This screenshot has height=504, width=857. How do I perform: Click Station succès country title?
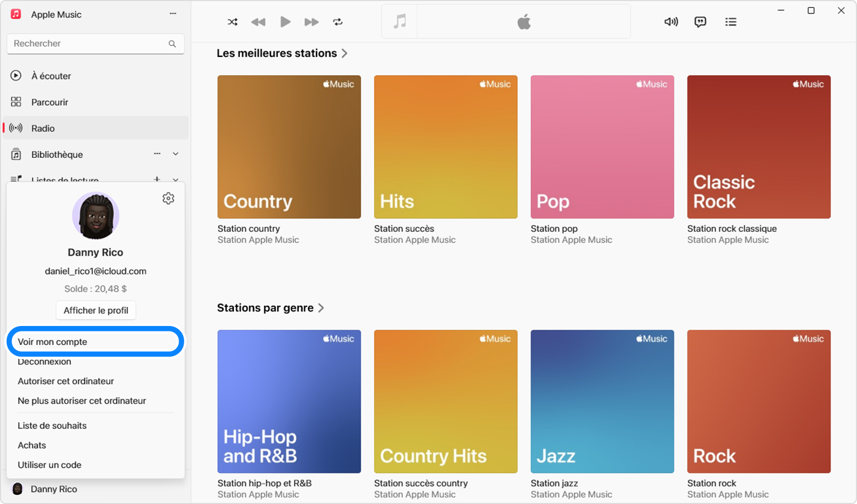point(421,483)
